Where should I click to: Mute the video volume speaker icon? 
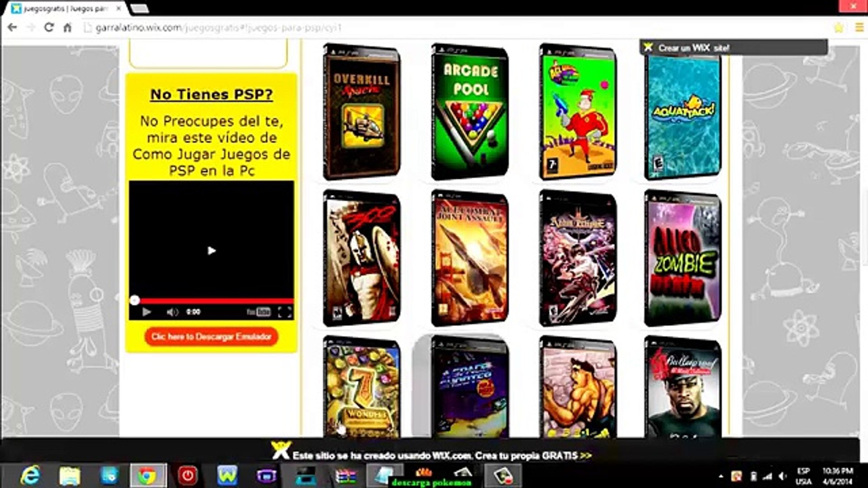point(172,312)
